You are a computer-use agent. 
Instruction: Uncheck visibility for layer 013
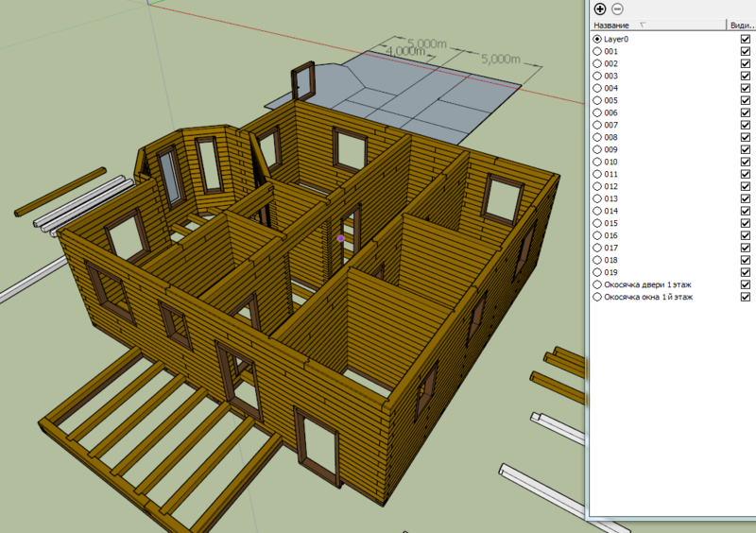(746, 198)
